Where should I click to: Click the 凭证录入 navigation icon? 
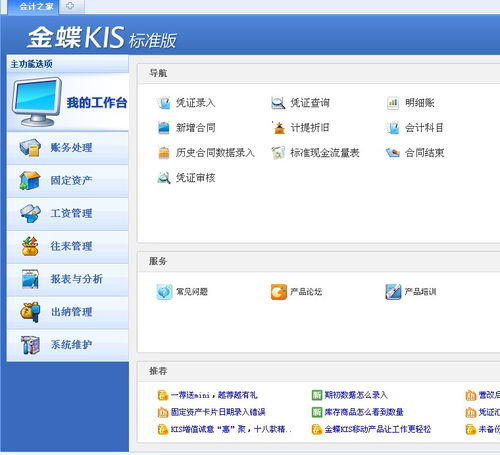163,103
